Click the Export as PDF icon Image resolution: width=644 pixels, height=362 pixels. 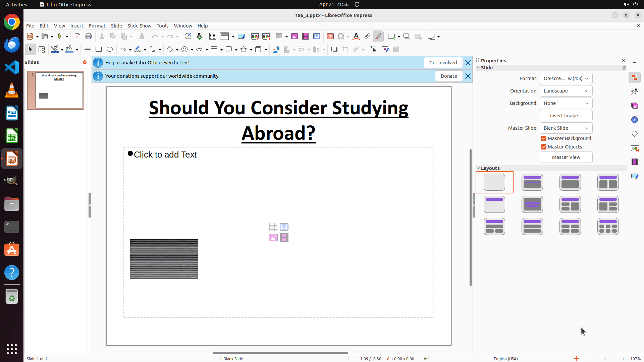coord(77,37)
